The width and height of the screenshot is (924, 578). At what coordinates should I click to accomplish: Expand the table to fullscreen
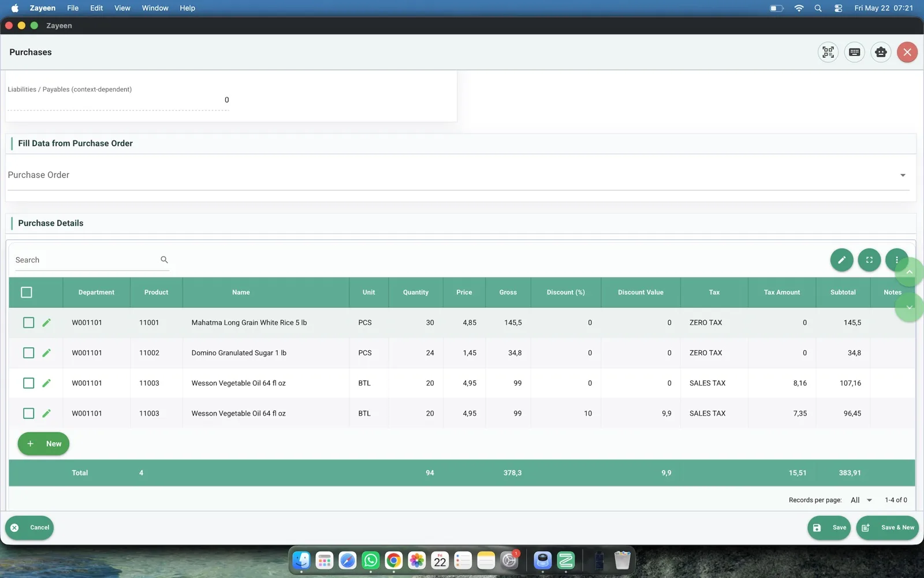coord(869,260)
